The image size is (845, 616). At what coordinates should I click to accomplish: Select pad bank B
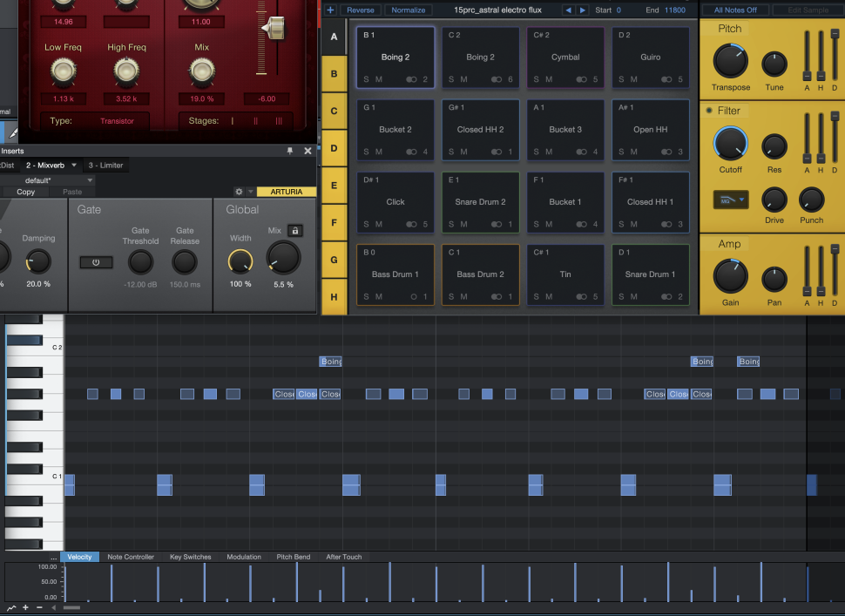334,74
